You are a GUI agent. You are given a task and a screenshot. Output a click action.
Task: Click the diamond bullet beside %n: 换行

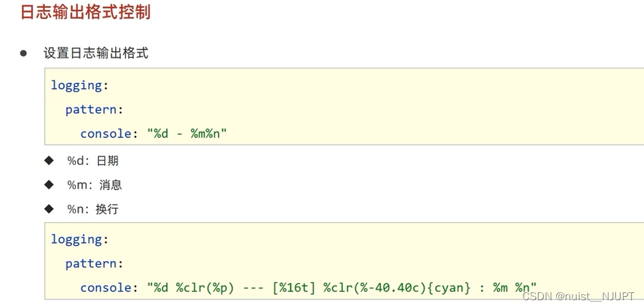(x=49, y=209)
